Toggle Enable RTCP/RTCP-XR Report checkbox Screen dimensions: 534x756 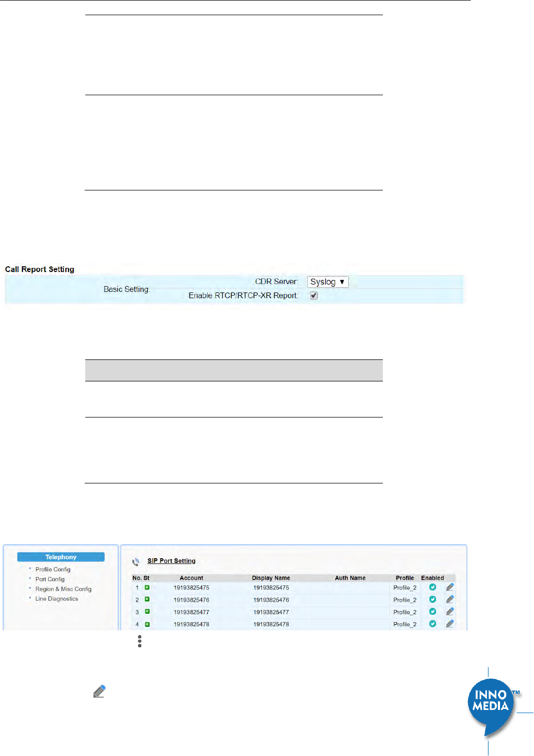tap(314, 296)
